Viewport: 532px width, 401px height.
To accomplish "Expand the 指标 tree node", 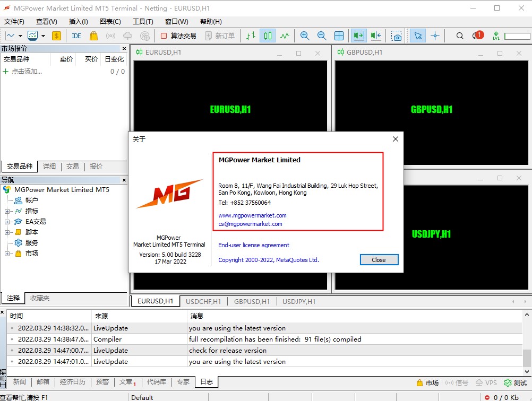I will point(7,211).
